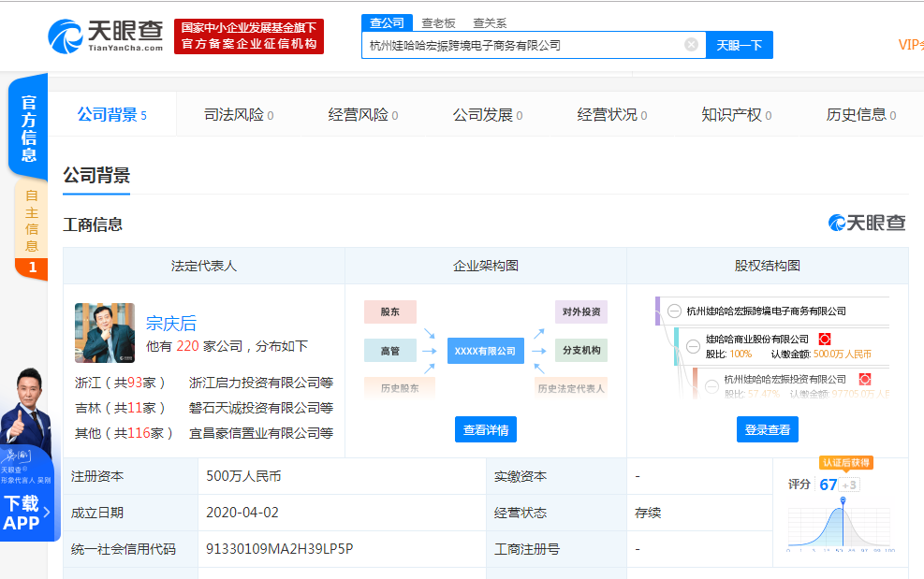
Task: Select the 查老板 search mode
Action: tap(438, 22)
